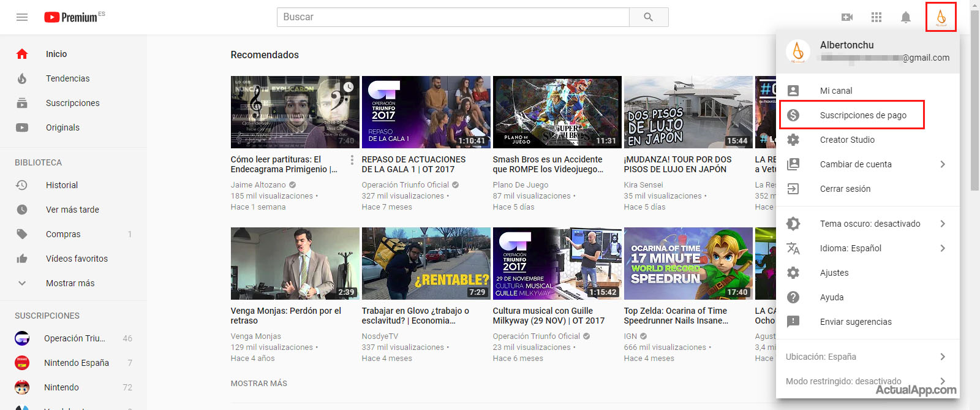Viewport: 980px width, 410px height.
Task: Click title ¡MUDANZA! TOUR POR DOS PISOS
Action: 678,164
